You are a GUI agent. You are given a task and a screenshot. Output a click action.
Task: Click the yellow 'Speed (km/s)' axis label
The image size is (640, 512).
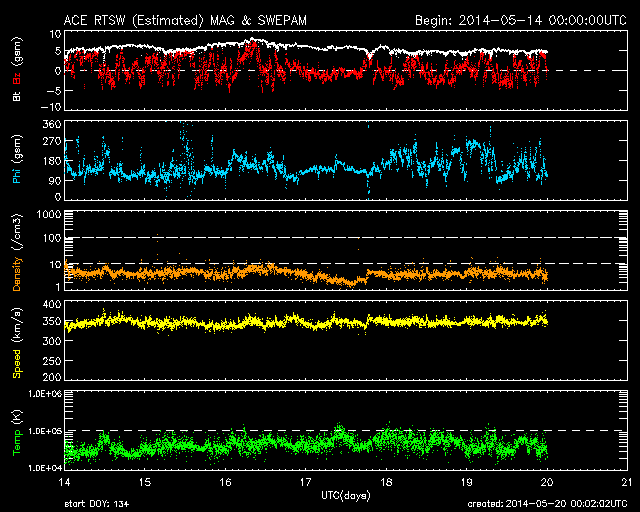click(17, 343)
